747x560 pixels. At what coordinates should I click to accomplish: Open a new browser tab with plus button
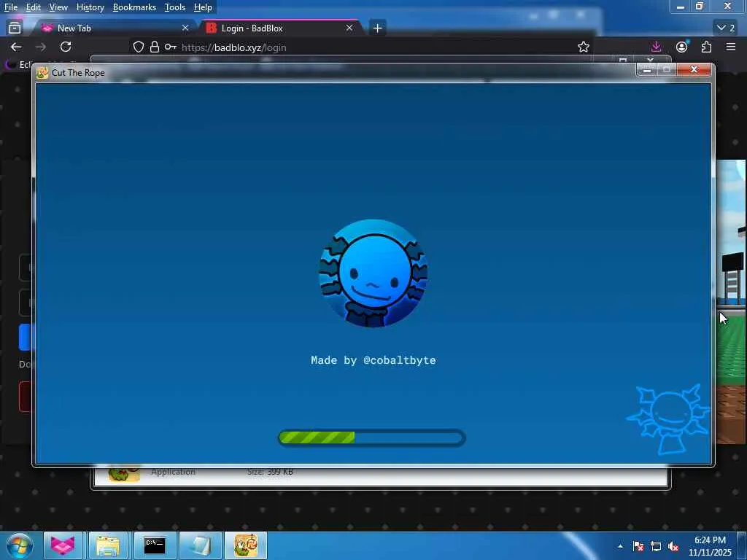[x=377, y=28]
